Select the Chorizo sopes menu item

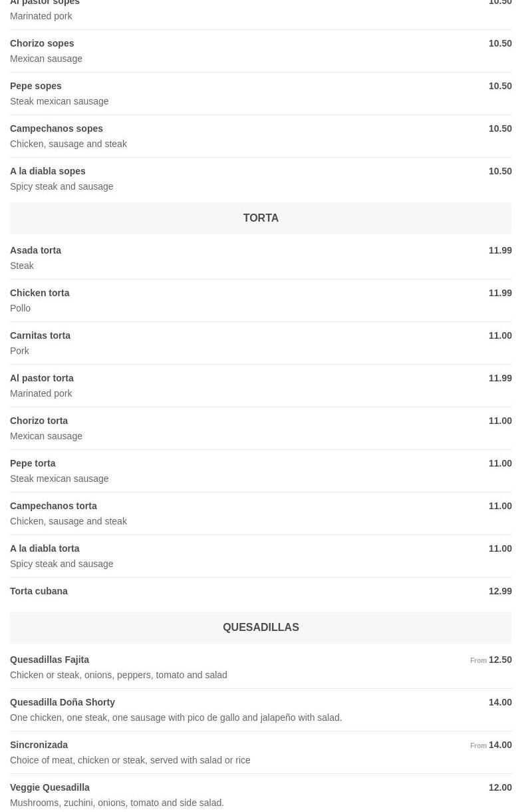point(42,44)
